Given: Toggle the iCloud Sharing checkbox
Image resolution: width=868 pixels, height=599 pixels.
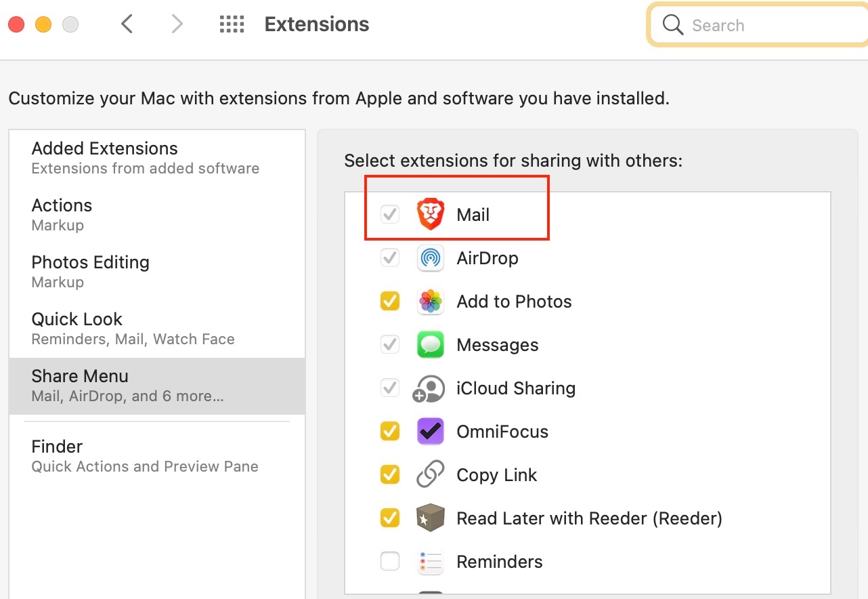Looking at the screenshot, I should click(390, 388).
